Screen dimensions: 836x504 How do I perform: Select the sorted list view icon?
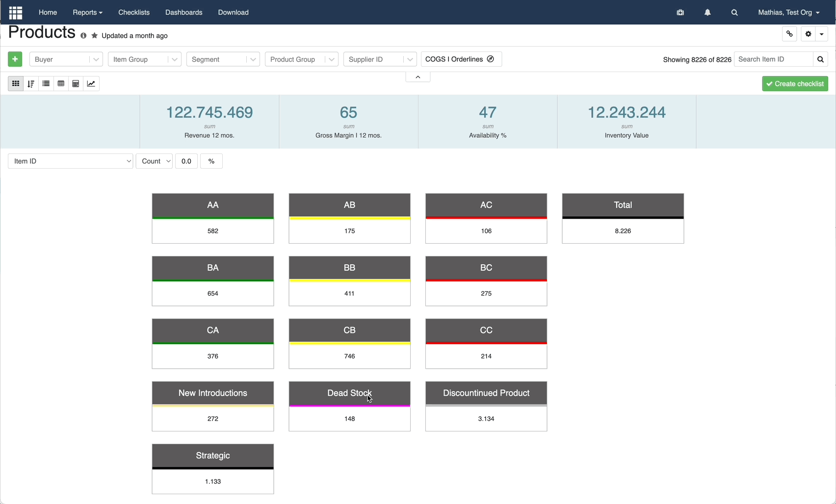pyautogui.click(x=31, y=84)
